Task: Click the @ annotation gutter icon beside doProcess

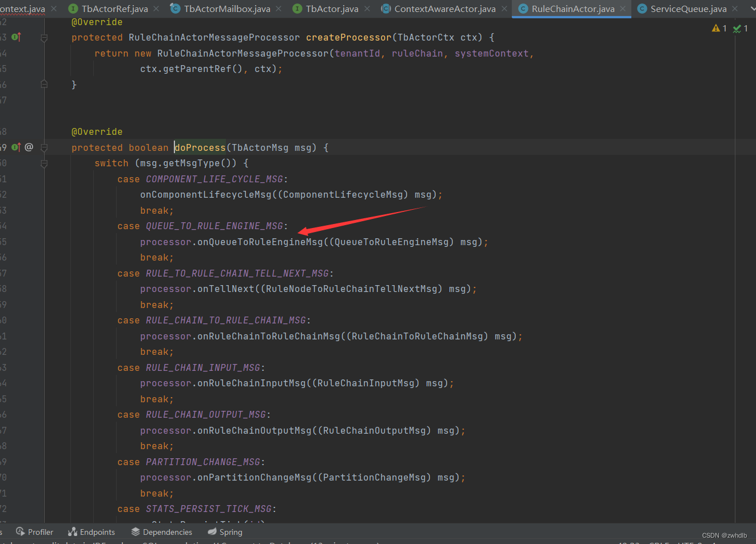Action: coord(29,147)
